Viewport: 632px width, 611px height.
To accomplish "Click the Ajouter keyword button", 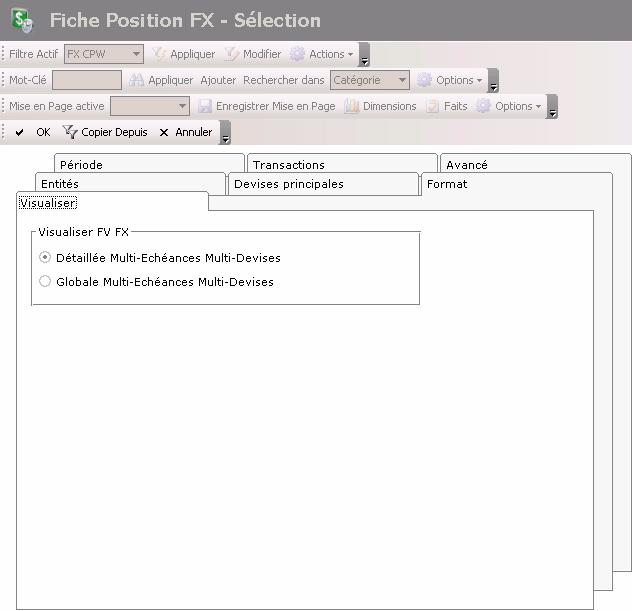I will (218, 80).
